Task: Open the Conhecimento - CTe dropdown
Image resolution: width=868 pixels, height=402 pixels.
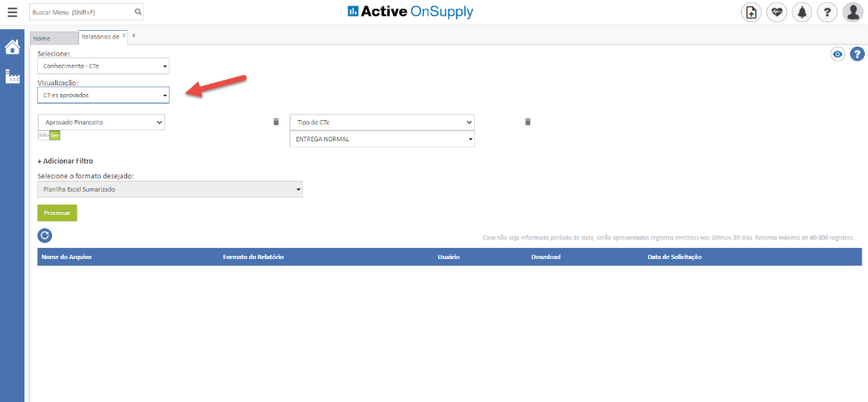Action: pyautogui.click(x=103, y=66)
